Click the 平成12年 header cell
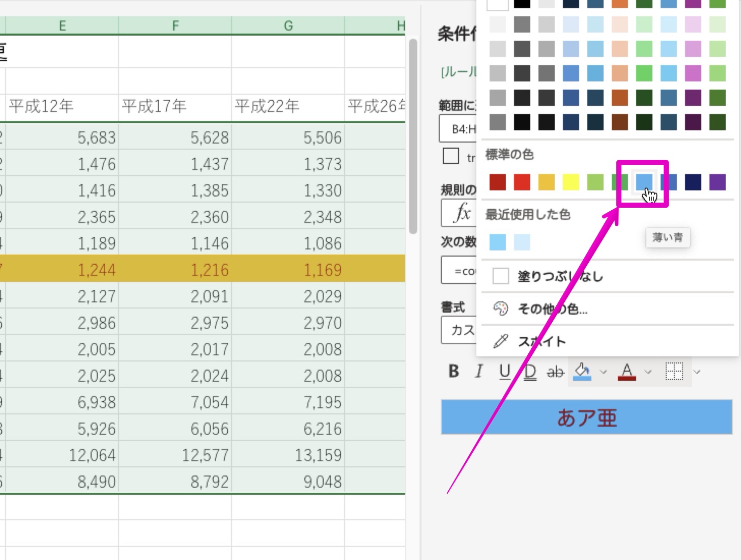Image resolution: width=741 pixels, height=560 pixels. (x=62, y=106)
